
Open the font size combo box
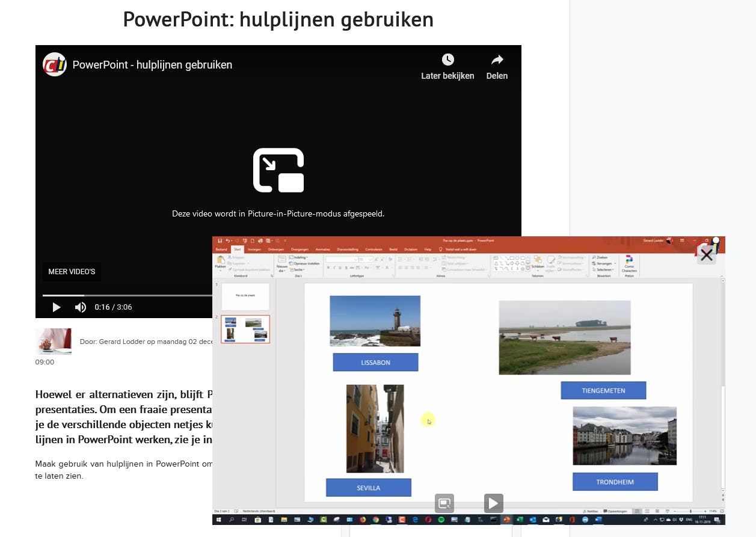tap(366, 259)
